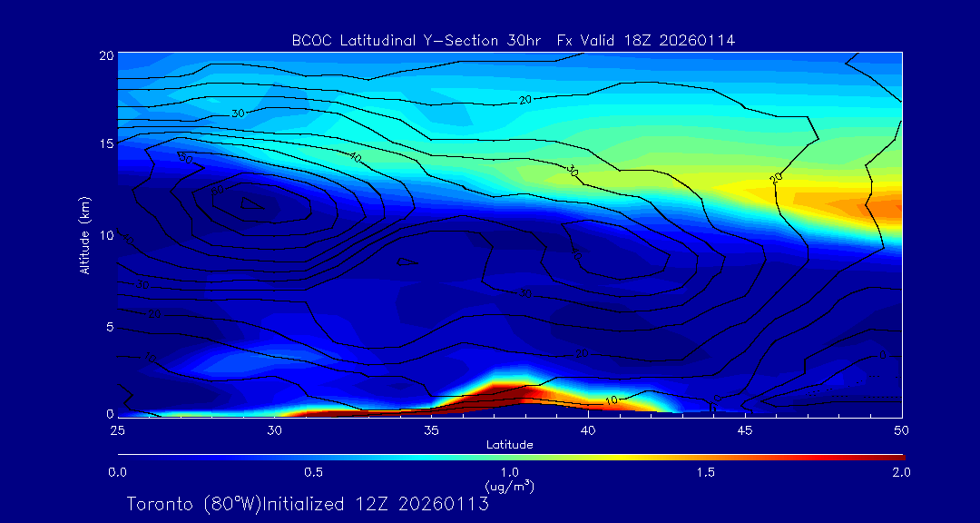Click the altitude axis tick label "15"
Viewport: 980px width, 523px height.
click(105, 143)
